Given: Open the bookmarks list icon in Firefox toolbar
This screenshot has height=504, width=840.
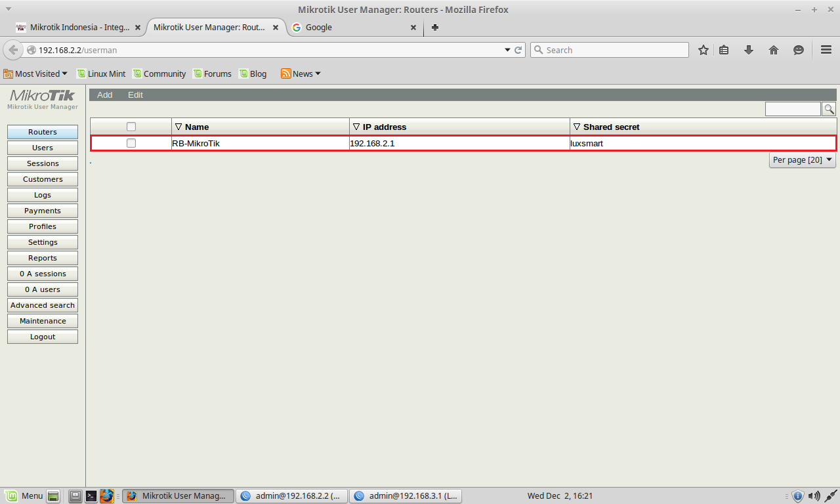Looking at the screenshot, I should click(x=724, y=50).
